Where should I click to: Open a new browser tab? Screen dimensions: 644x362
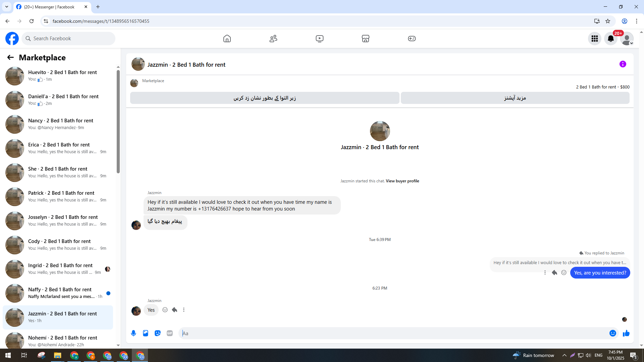[x=98, y=7]
